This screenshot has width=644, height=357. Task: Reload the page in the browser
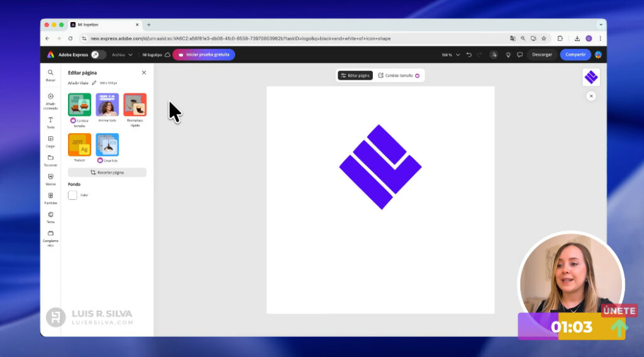click(x=70, y=38)
